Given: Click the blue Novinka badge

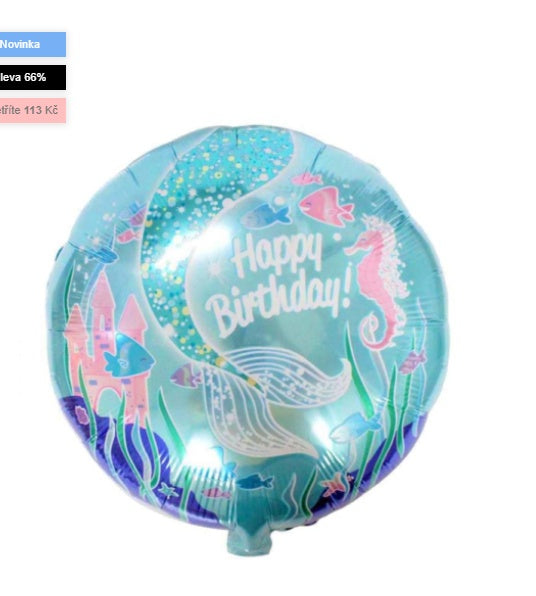Looking at the screenshot, I should pyautogui.click(x=33, y=44).
